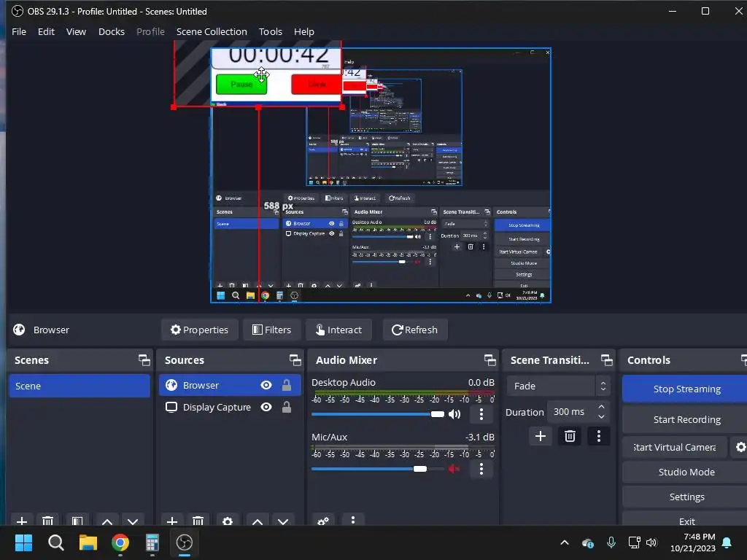Open the View menu
This screenshot has height=560, width=747.
[x=76, y=31]
